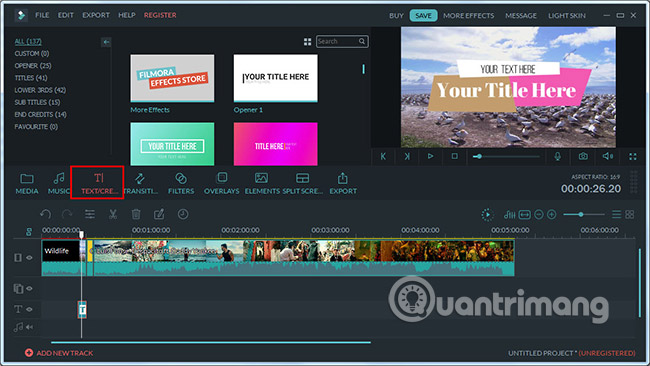Screen dimensions: 650x366
Task: Open the EDIT menu
Action: 65,15
